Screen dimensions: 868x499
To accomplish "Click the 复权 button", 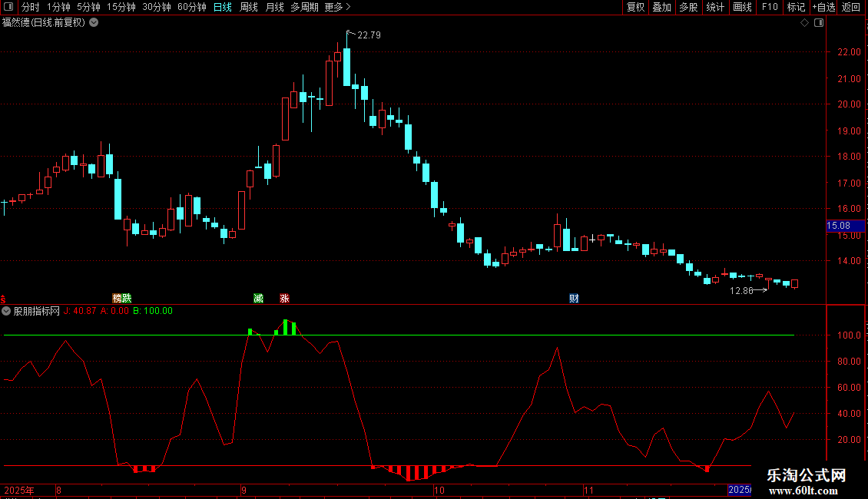I will pos(635,7).
